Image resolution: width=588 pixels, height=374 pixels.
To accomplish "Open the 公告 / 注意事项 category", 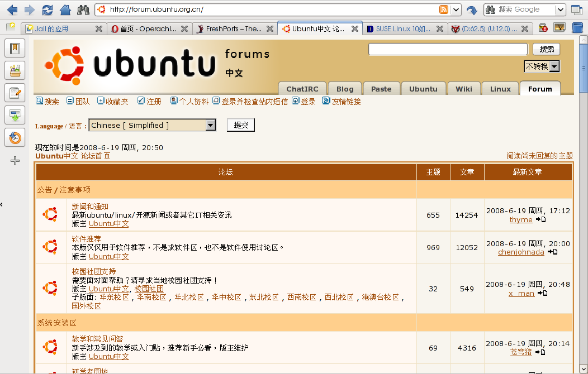I will point(63,190).
